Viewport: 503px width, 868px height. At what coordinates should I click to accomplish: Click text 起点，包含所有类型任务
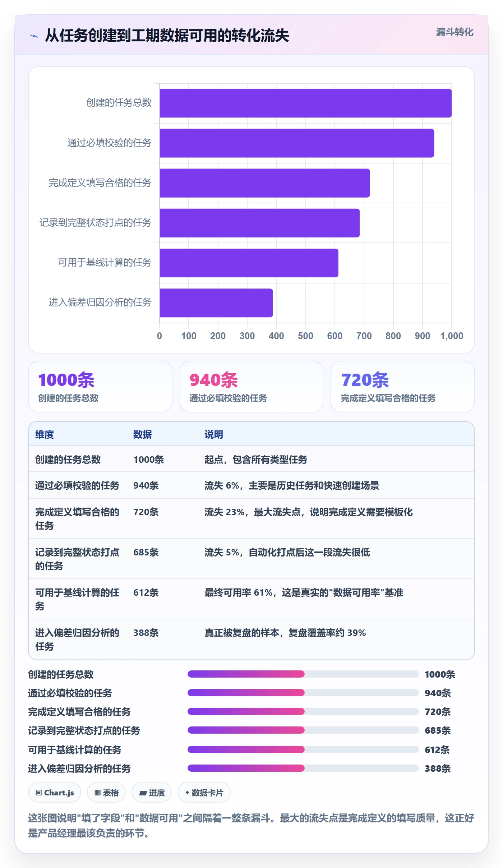[256, 460]
